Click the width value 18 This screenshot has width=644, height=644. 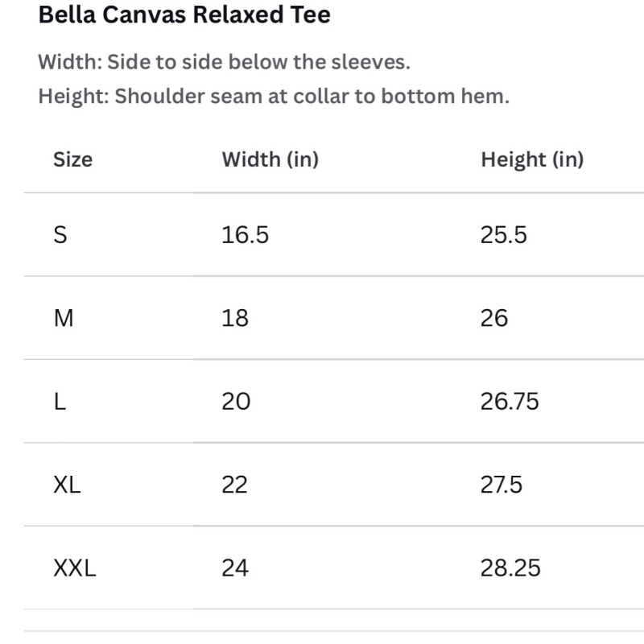(235, 318)
